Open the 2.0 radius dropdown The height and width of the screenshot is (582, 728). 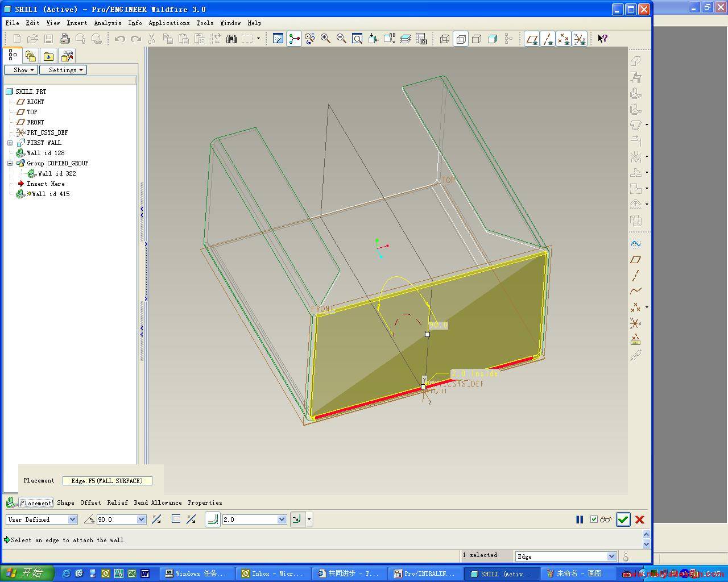[282, 519]
